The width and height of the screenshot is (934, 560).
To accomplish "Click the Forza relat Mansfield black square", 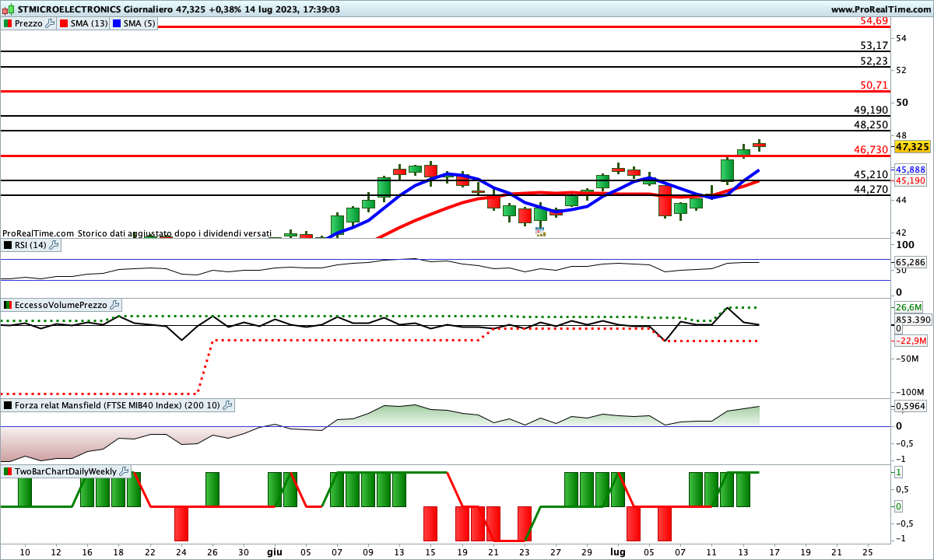I will click(8, 405).
